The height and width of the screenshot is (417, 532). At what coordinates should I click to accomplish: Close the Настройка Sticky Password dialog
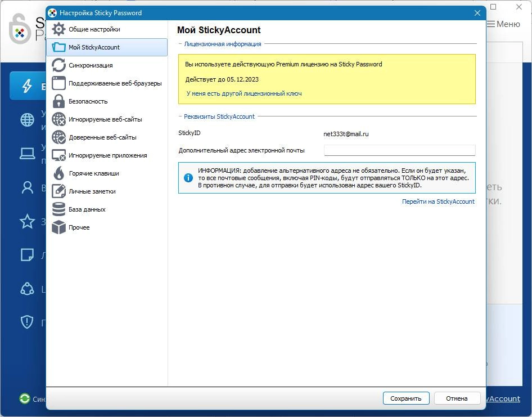click(x=477, y=13)
